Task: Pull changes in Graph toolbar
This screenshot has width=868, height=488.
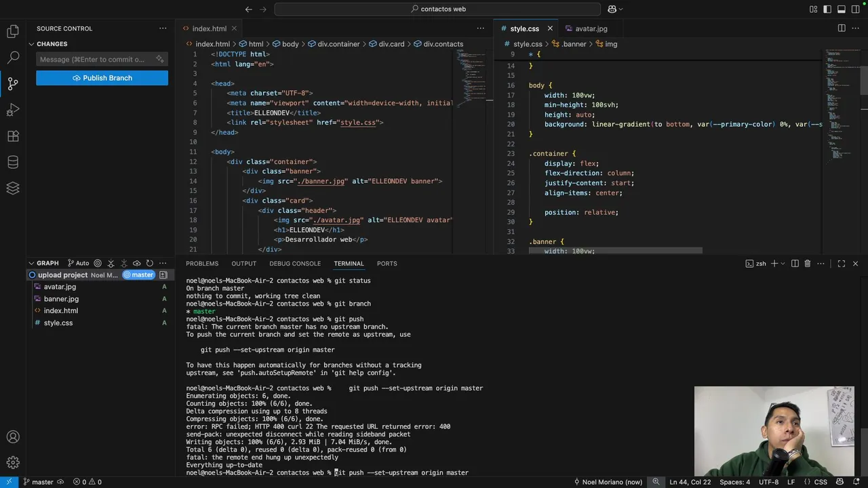Action: click(x=124, y=263)
